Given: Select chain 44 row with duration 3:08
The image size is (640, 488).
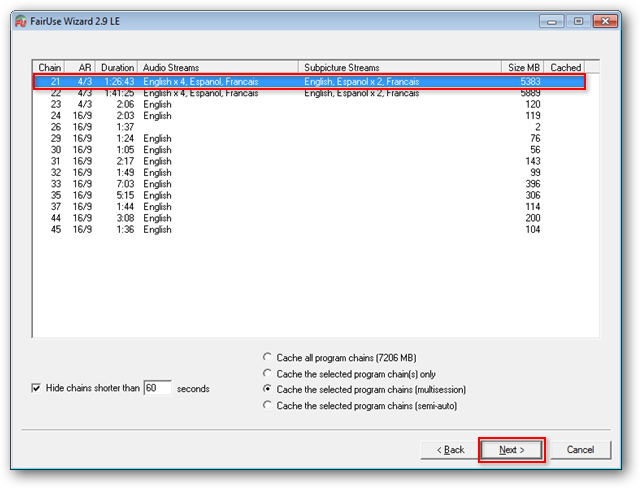Looking at the screenshot, I should click(x=309, y=218).
